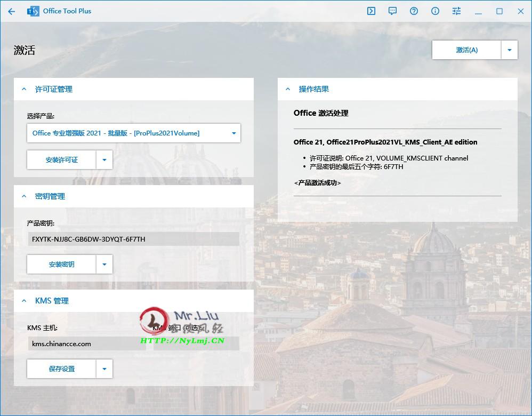Viewport: 532px width, 416px height.
Task: Open the command box icon in title bar
Action: (371, 11)
